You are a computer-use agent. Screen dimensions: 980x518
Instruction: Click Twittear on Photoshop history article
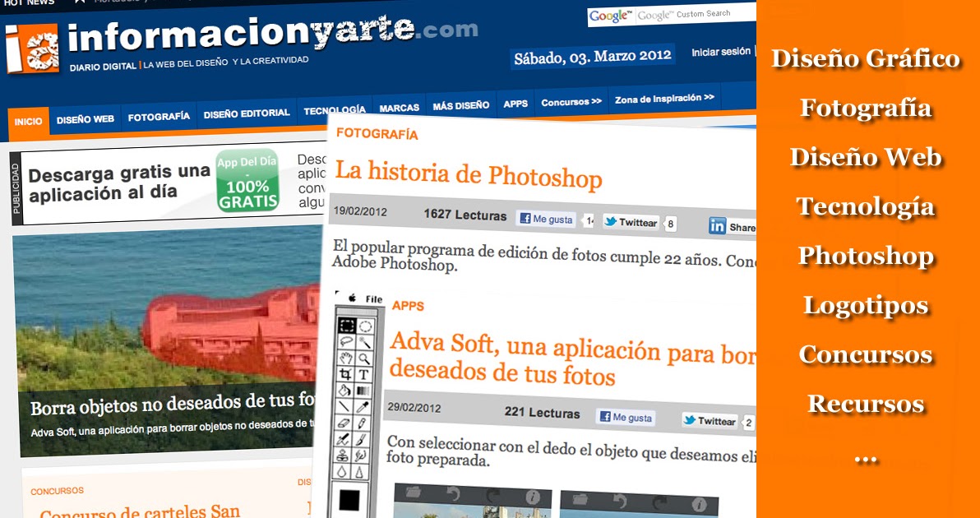(x=631, y=223)
